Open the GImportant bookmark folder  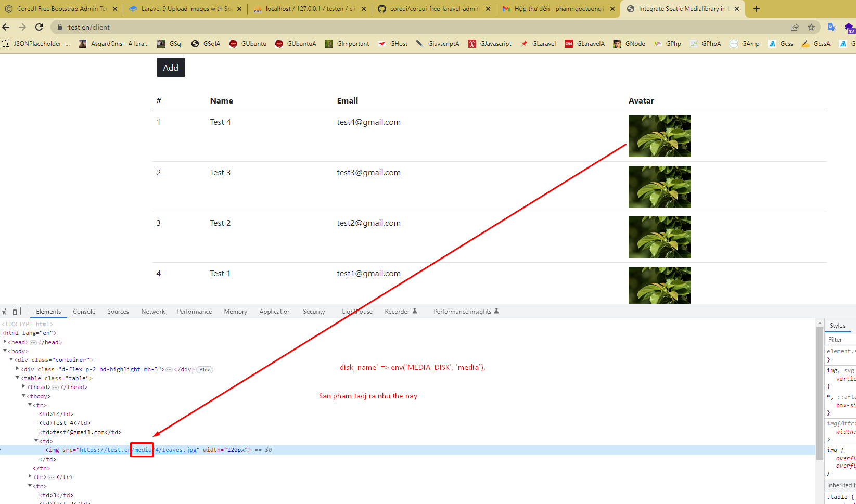(x=347, y=44)
